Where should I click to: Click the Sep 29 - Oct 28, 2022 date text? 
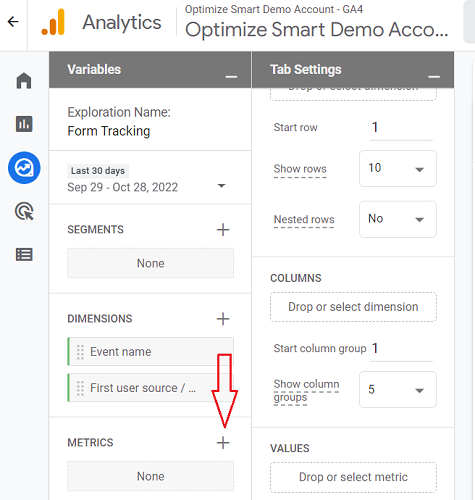pyautogui.click(x=123, y=187)
